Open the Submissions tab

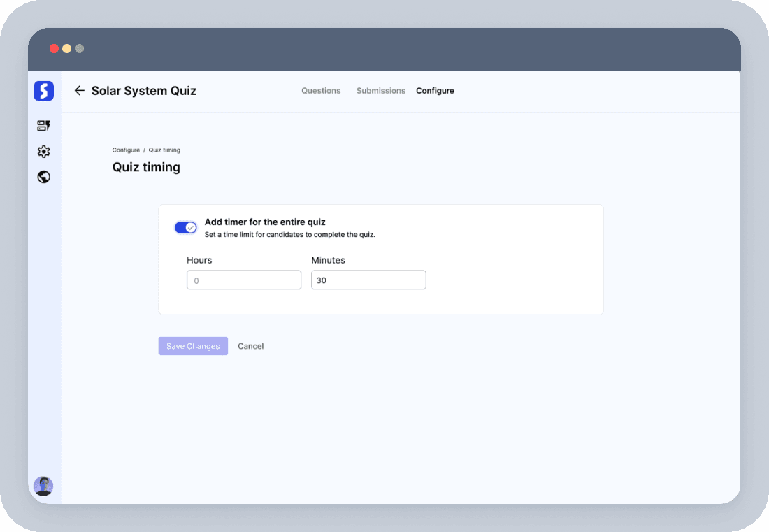pos(380,91)
